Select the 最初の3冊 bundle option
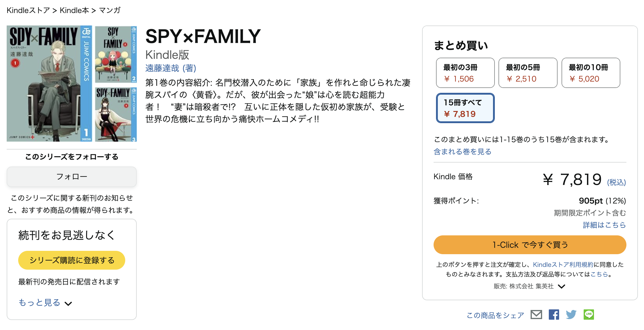Screen dimensions: 644x330 465,73
